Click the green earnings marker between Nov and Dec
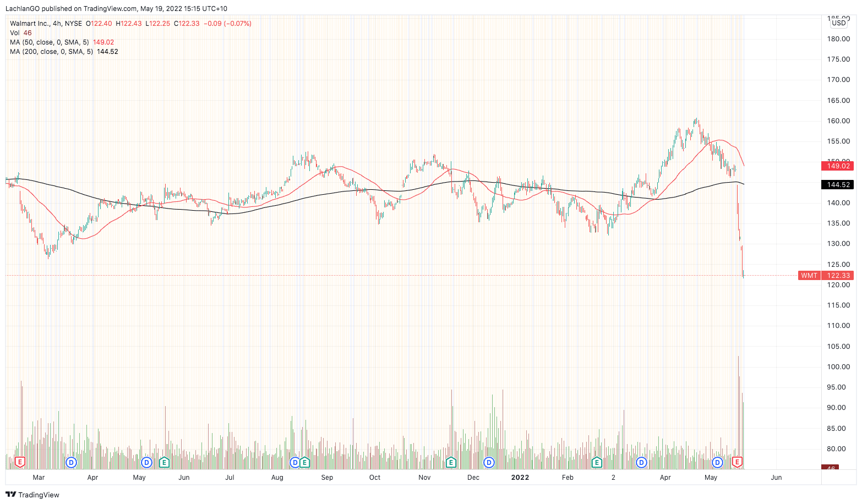Screen dimensions: 862x504 [x=451, y=462]
